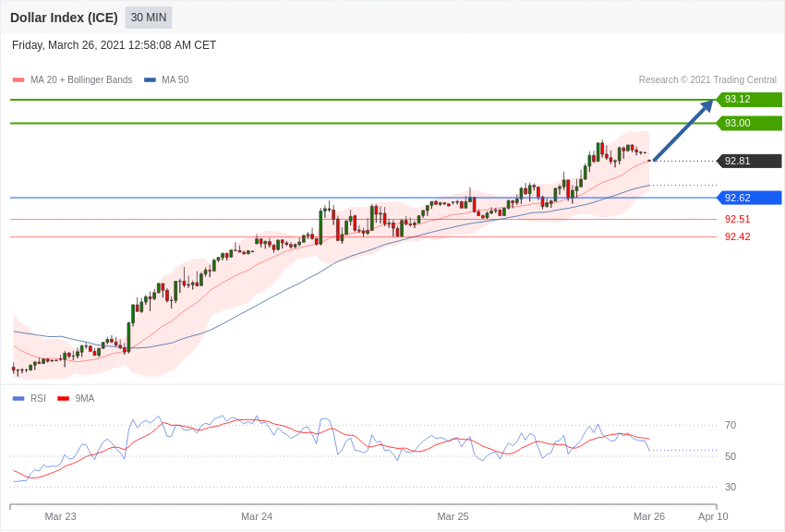The width and height of the screenshot is (785, 532).
Task: Click the blue upward forecast arrow
Action: click(x=682, y=131)
